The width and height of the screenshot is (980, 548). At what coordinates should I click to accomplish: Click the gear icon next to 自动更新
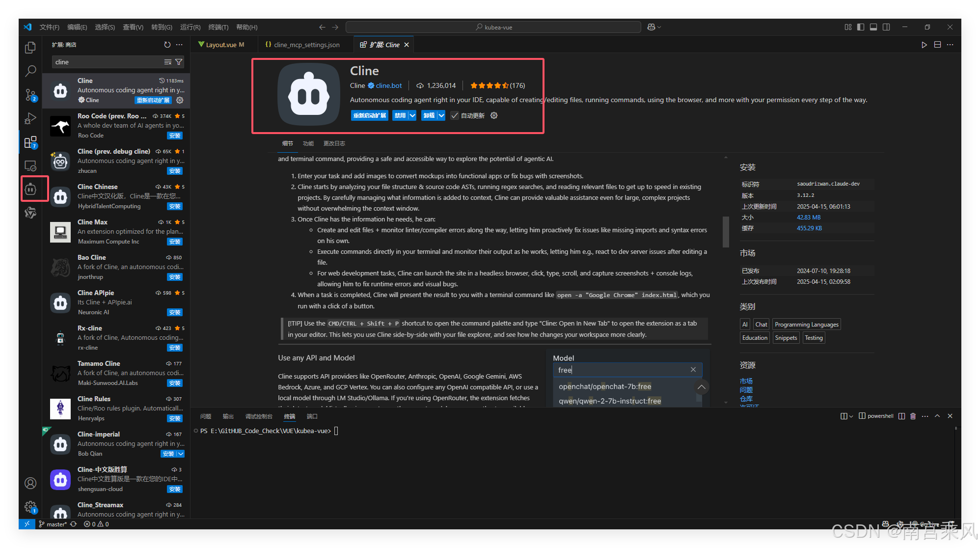pos(494,115)
